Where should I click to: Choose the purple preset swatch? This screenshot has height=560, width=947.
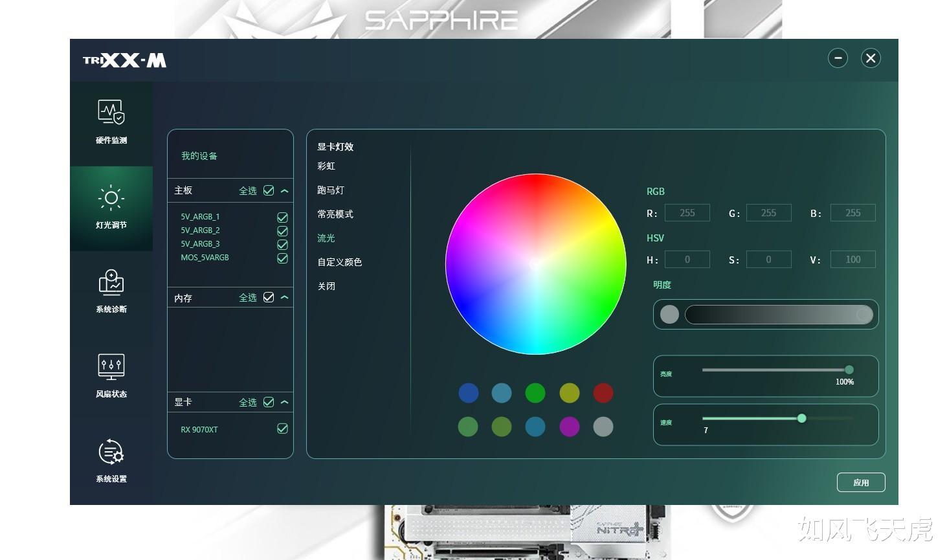point(570,427)
